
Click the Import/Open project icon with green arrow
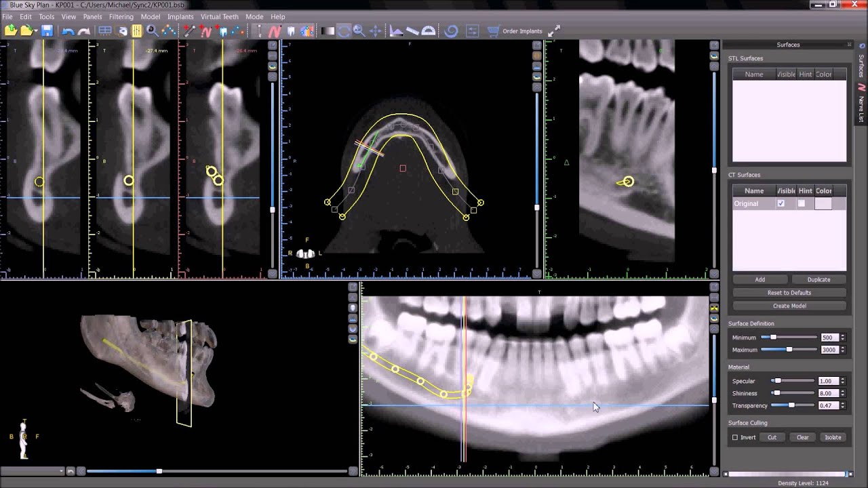pyautogui.click(x=10, y=30)
